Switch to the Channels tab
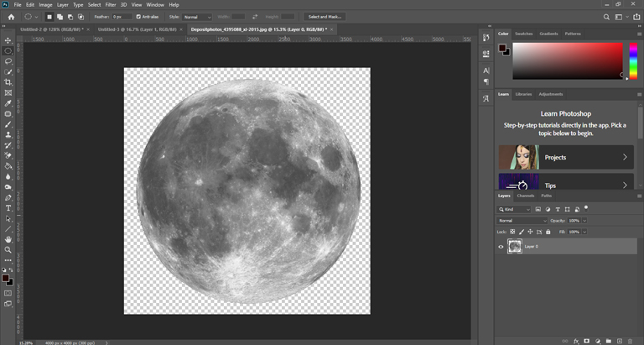This screenshot has height=345, width=644. point(525,196)
